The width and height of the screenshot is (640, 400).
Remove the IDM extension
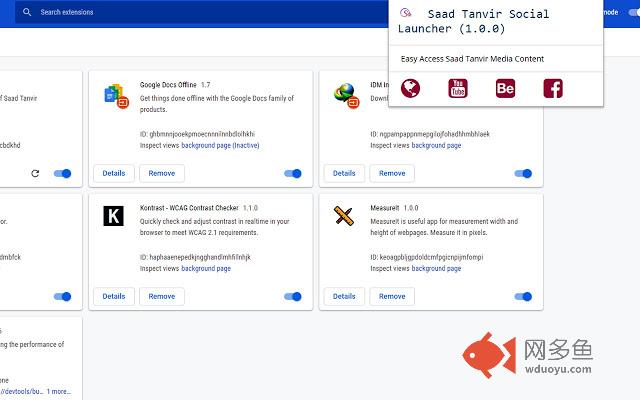(x=392, y=173)
